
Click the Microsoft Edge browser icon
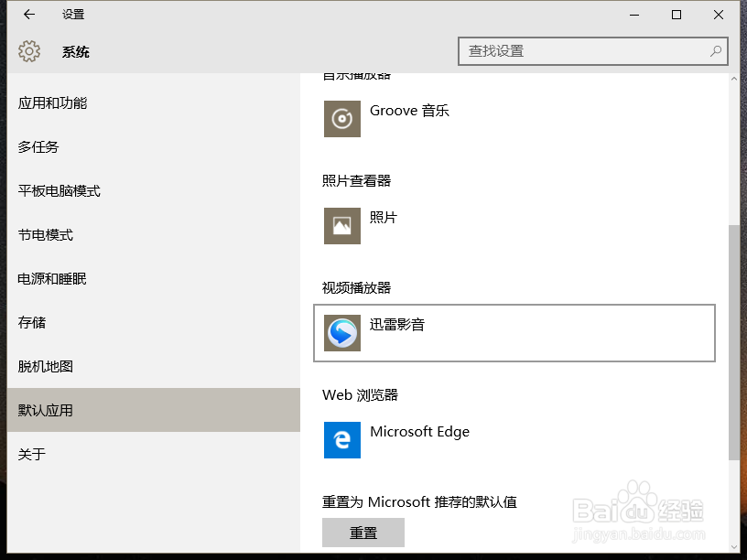[x=341, y=440]
